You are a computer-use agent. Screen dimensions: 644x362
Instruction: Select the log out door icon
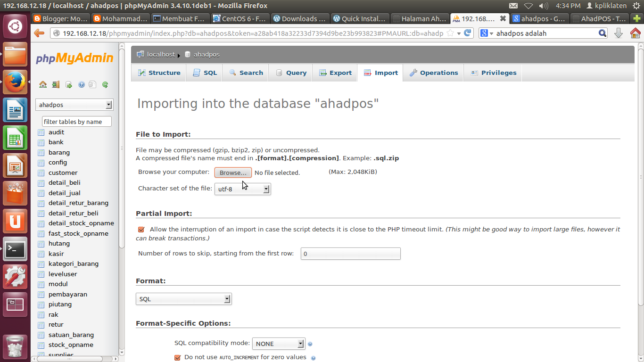click(x=56, y=84)
